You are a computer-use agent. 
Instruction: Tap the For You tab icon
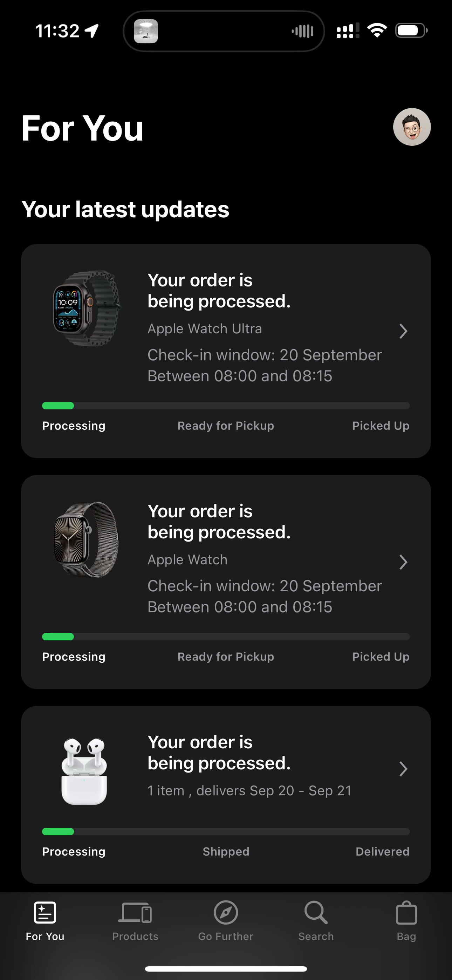pos(45,913)
